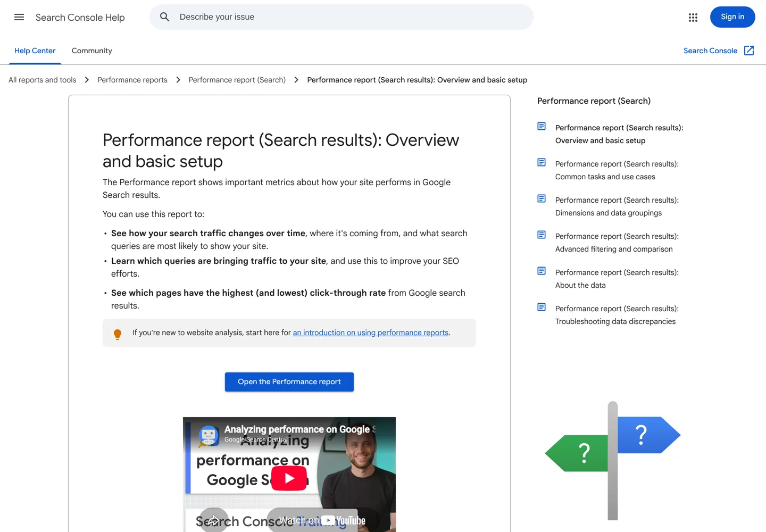This screenshot has height=532, width=766.
Task: Click the breadcrumb chevron after All reports and tools
Action: [x=87, y=80]
